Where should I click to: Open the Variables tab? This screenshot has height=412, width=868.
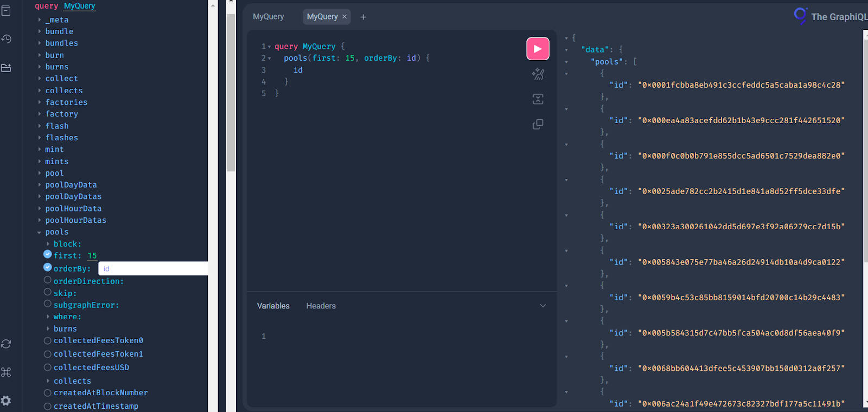273,306
